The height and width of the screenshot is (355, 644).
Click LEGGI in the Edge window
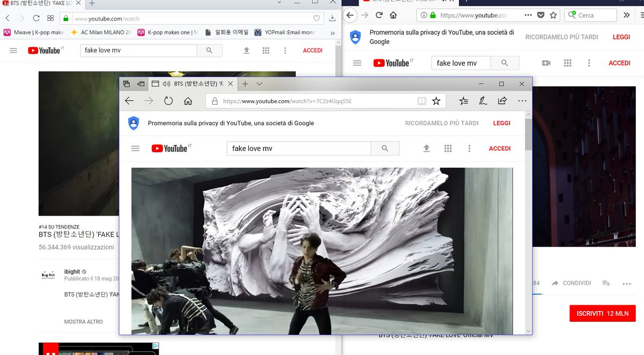502,123
